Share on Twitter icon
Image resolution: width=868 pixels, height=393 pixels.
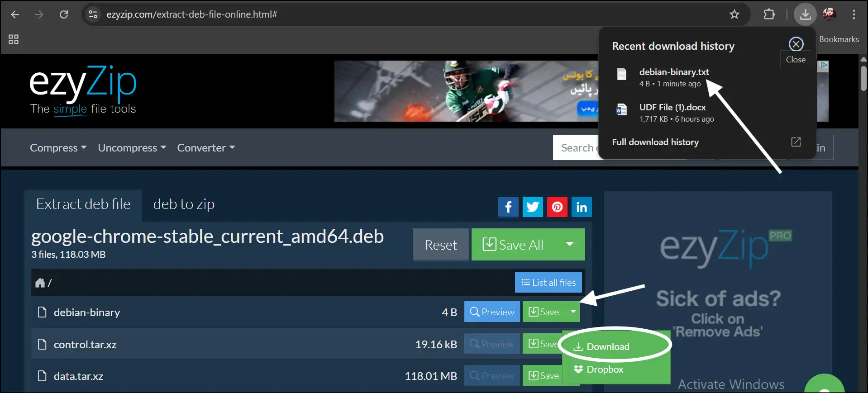pyautogui.click(x=533, y=207)
